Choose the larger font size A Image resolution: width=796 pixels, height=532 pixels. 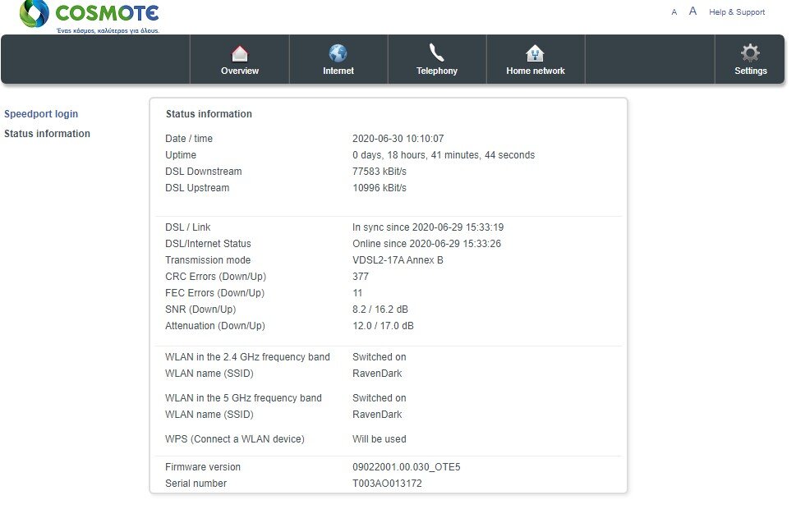pyautogui.click(x=692, y=11)
